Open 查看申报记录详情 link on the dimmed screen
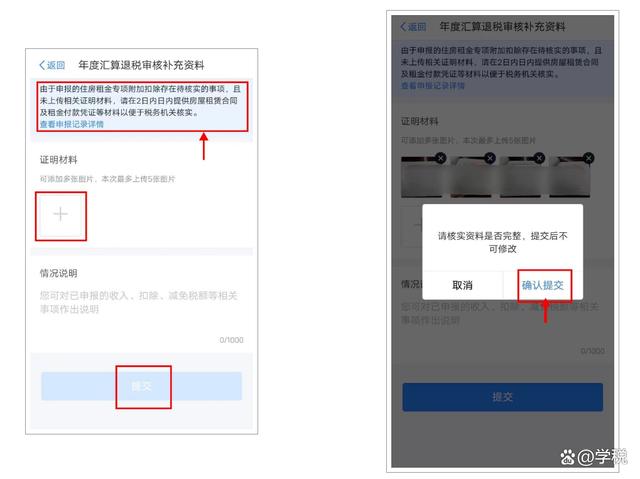Viewport: 640px width, 479px height. (433, 86)
